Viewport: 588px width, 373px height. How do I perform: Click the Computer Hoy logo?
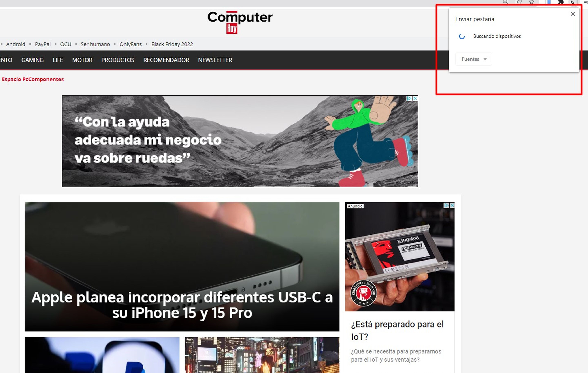point(240,22)
